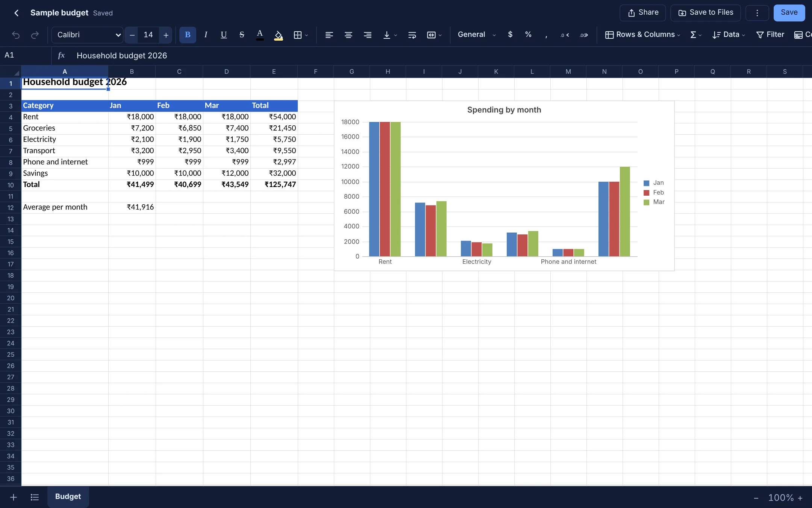Select the Budget sheet tab
The image size is (812, 508).
[x=68, y=497]
